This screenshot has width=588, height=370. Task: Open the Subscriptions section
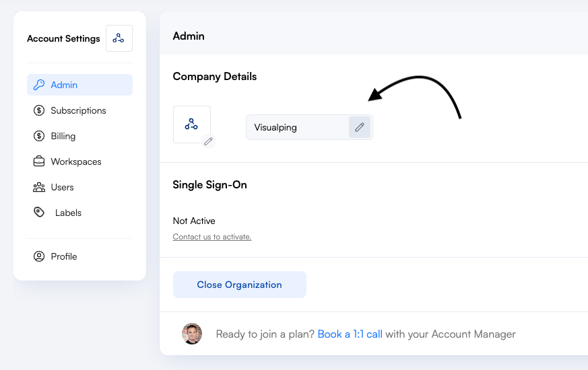click(79, 110)
